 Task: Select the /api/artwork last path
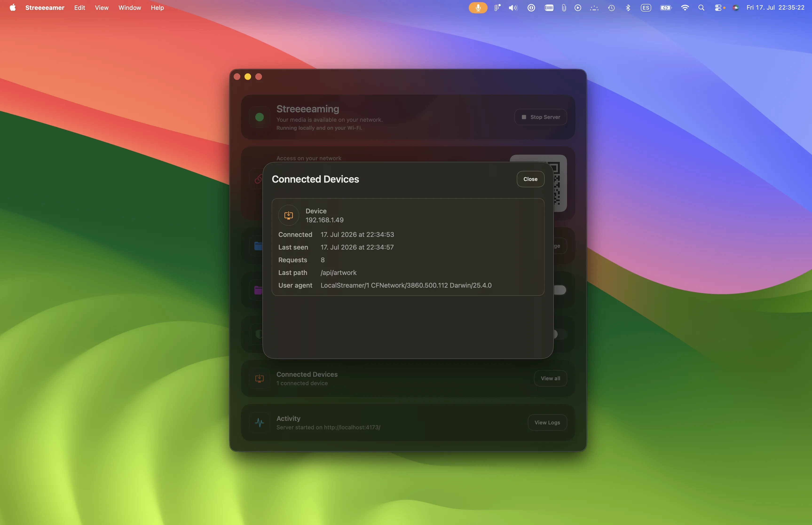pos(338,273)
